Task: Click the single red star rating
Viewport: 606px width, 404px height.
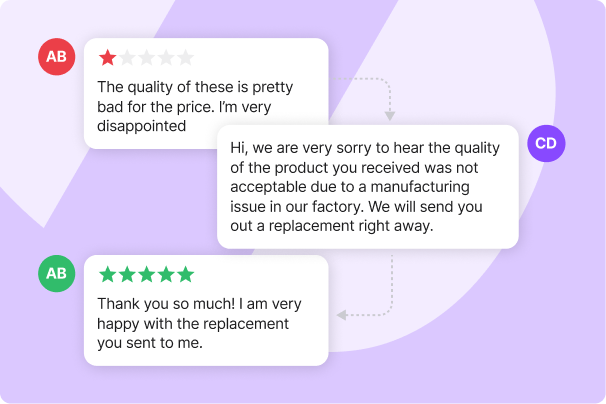Action: tap(107, 58)
